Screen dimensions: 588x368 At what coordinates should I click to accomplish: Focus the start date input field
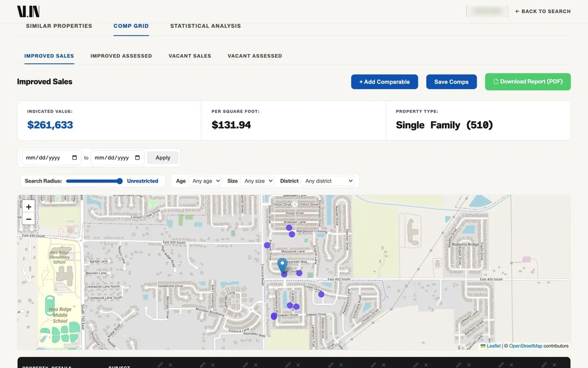(x=50, y=158)
